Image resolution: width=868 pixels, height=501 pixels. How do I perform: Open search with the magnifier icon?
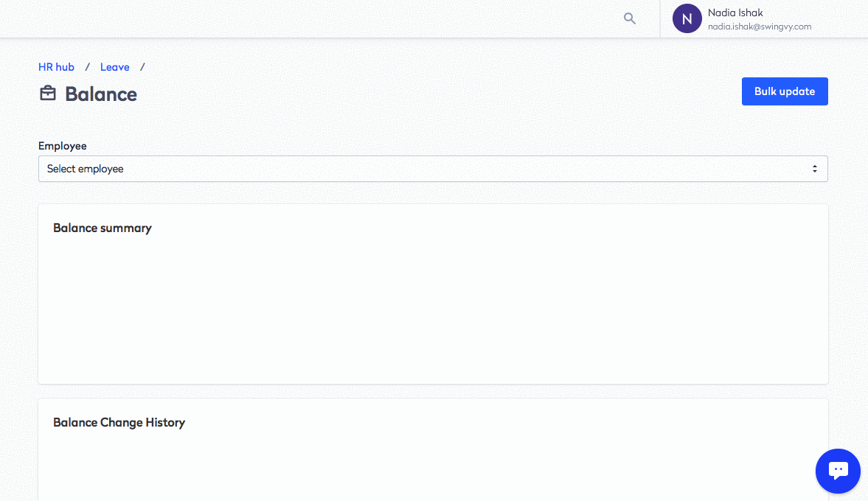click(x=629, y=18)
